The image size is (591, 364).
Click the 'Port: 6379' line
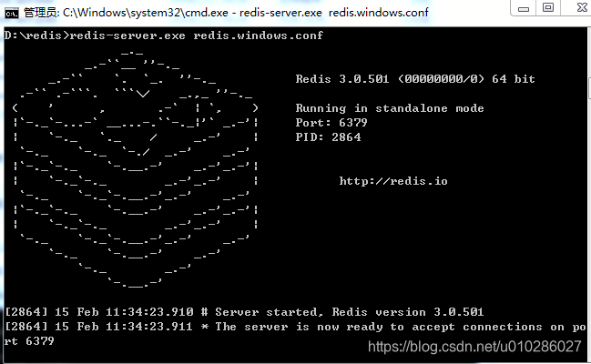pyautogui.click(x=331, y=123)
